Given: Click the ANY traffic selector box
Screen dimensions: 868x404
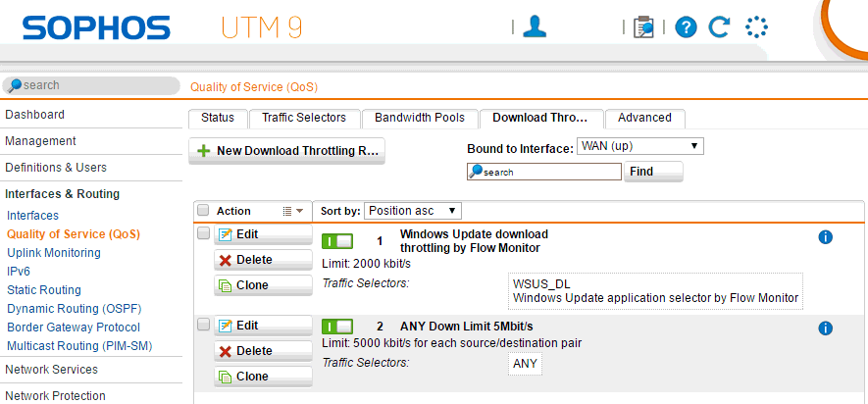Looking at the screenshot, I should 525,364.
